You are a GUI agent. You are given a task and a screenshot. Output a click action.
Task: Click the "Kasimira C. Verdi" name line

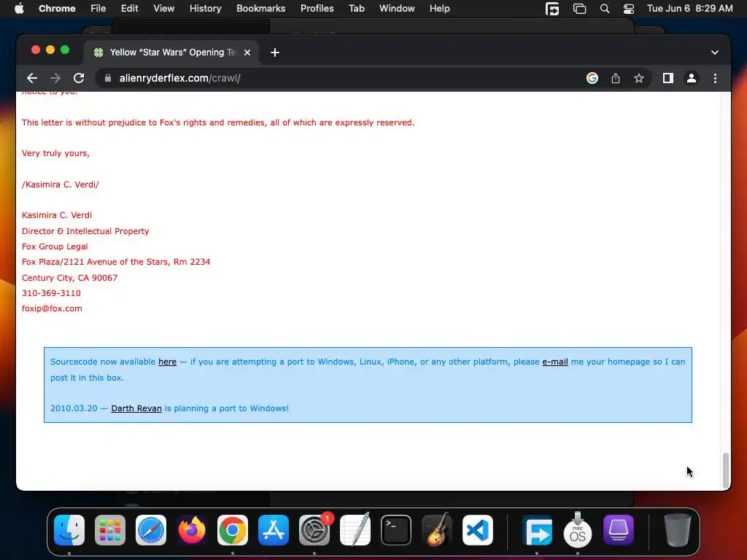tap(57, 215)
